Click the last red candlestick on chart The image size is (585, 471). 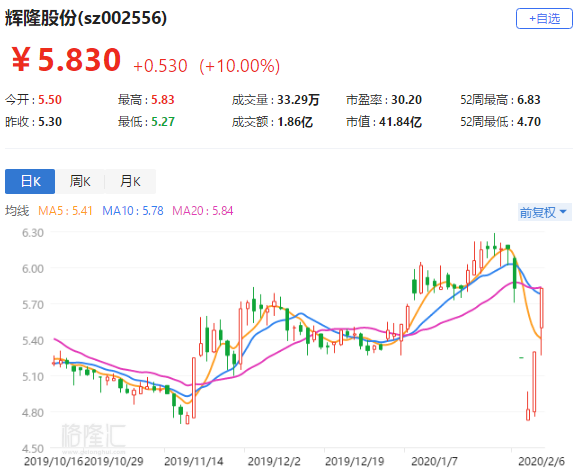(x=541, y=308)
